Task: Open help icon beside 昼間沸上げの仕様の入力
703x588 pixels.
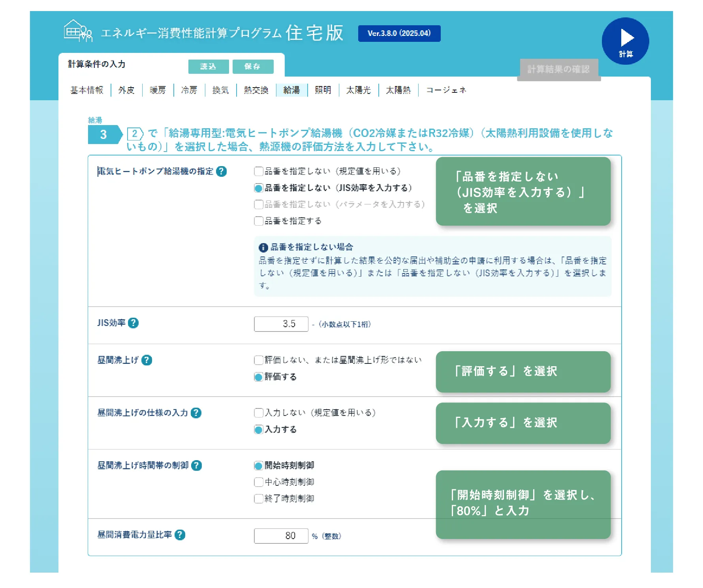Action: click(x=196, y=413)
